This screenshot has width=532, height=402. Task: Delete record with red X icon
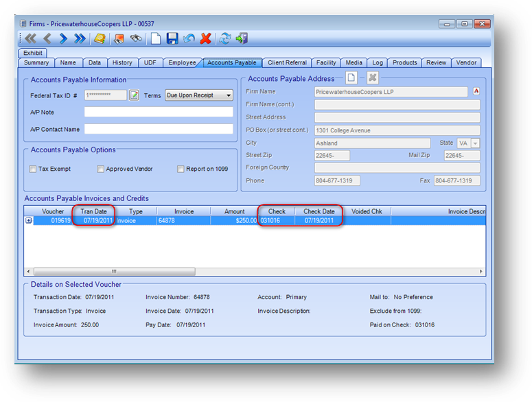tap(206, 38)
